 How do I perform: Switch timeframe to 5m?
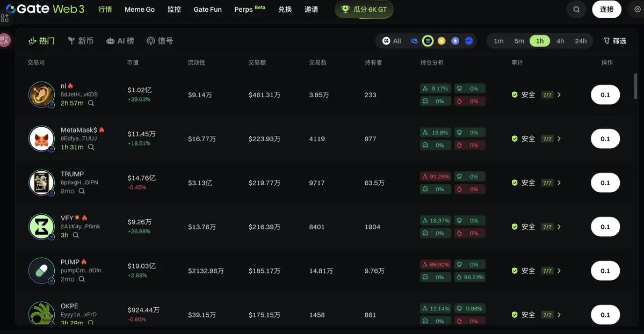pyautogui.click(x=519, y=41)
